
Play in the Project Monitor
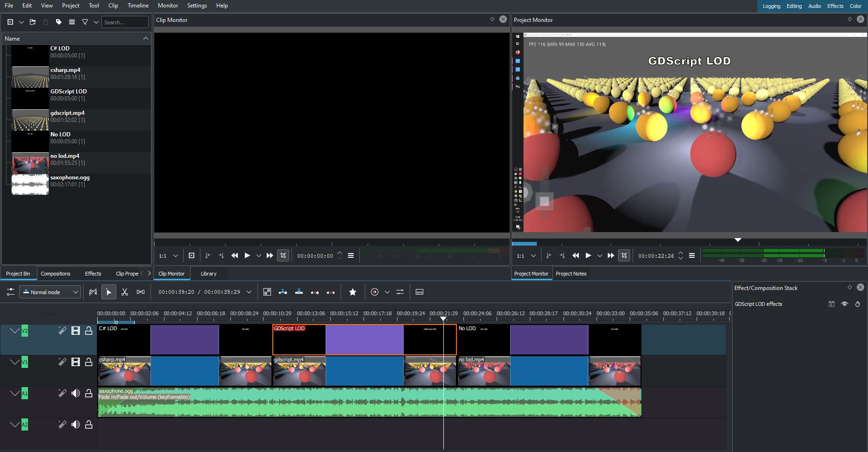588,255
